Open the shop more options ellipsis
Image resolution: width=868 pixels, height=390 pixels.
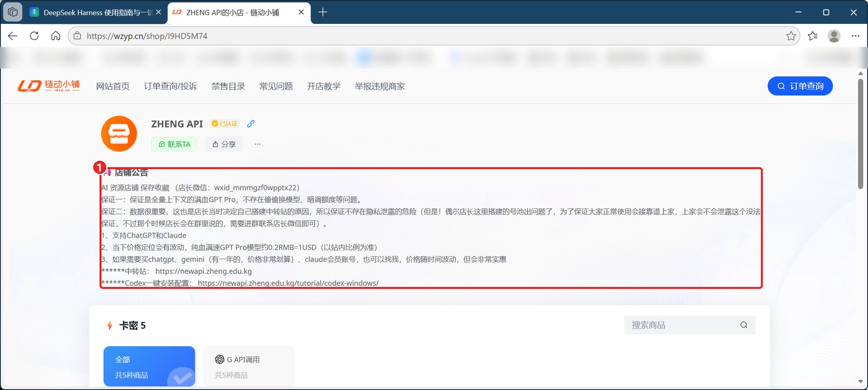coord(258,144)
